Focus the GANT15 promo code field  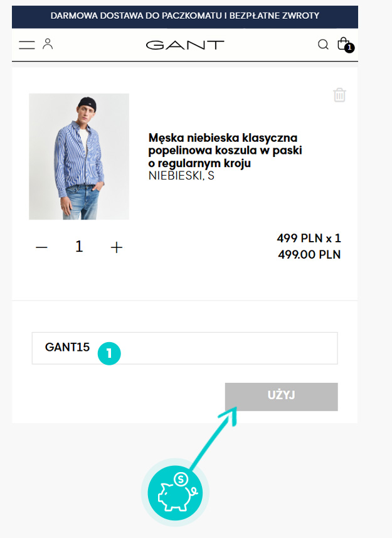184,348
